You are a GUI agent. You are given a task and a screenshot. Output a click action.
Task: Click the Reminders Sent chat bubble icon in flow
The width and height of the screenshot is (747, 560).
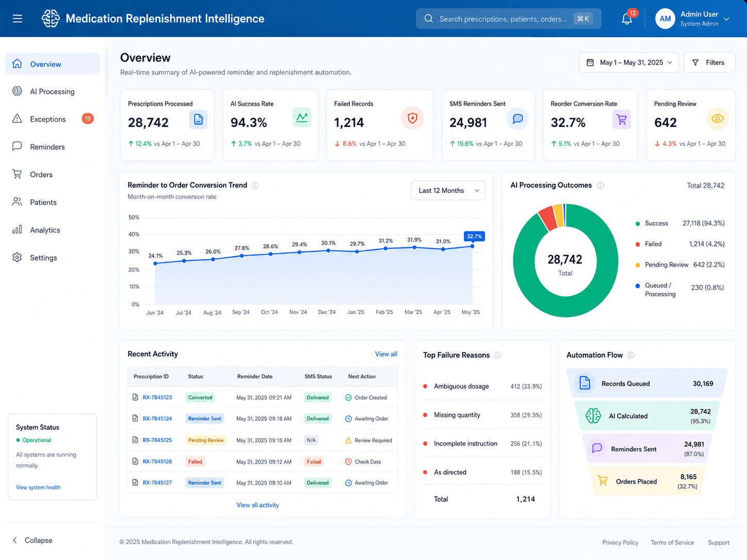597,448
